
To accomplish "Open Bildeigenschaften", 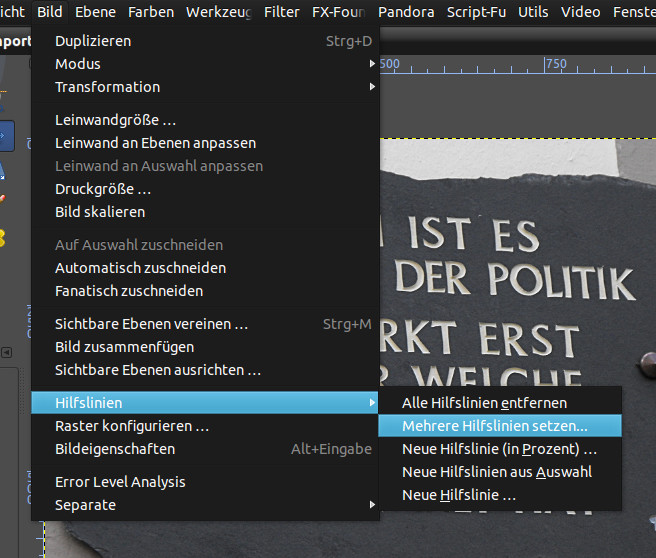I will click(x=205, y=449).
